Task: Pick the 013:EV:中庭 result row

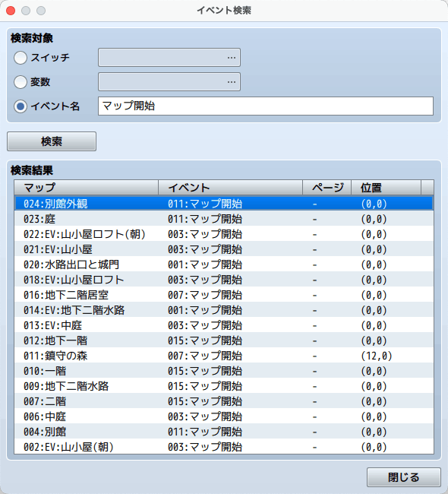Action: click(x=224, y=325)
